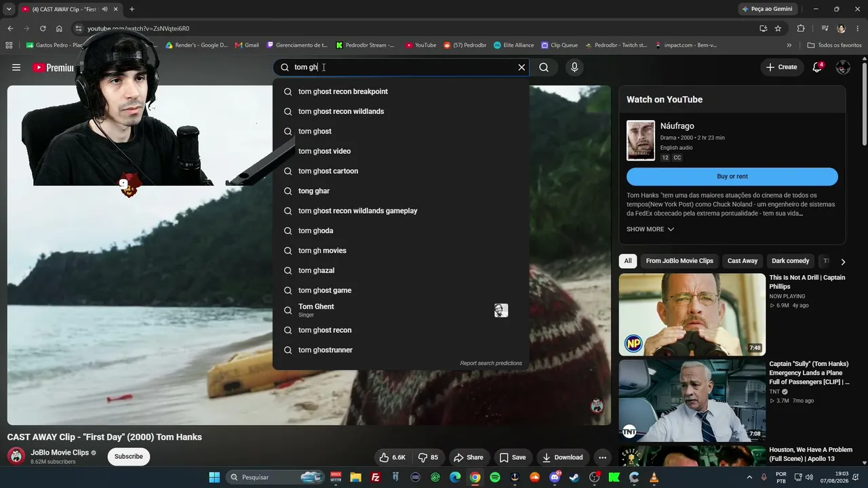The image size is (868, 488).
Task: Open the YouTube guide hamburger menu
Action: click(x=16, y=67)
